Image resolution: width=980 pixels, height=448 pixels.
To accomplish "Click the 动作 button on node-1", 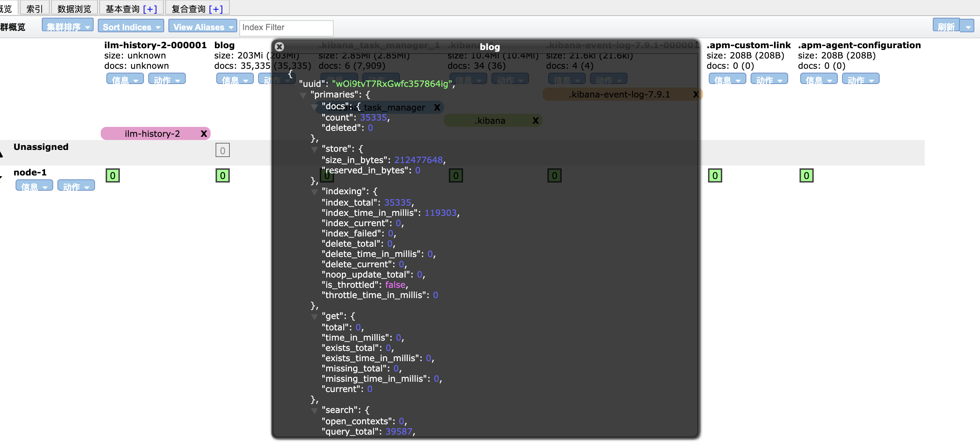I will tap(72, 187).
